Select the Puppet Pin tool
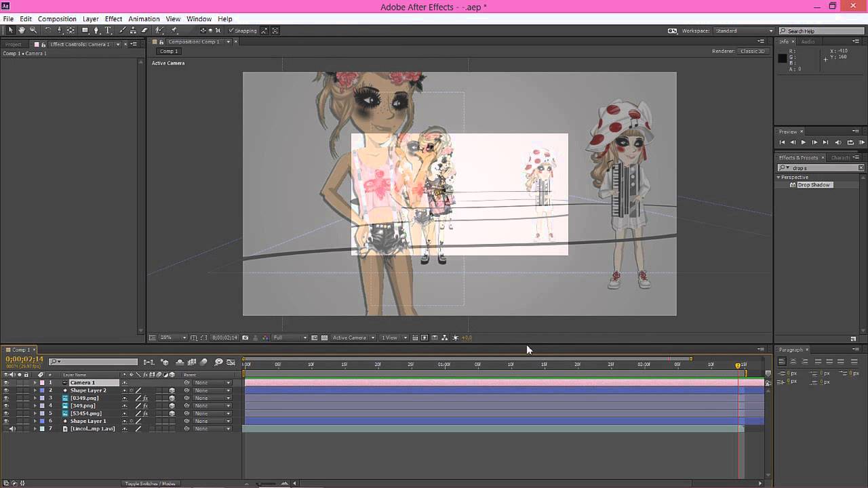This screenshot has width=868, height=488. [x=174, y=30]
